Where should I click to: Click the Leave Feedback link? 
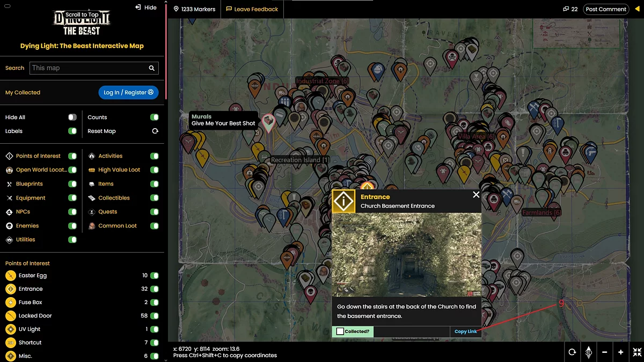(x=252, y=9)
